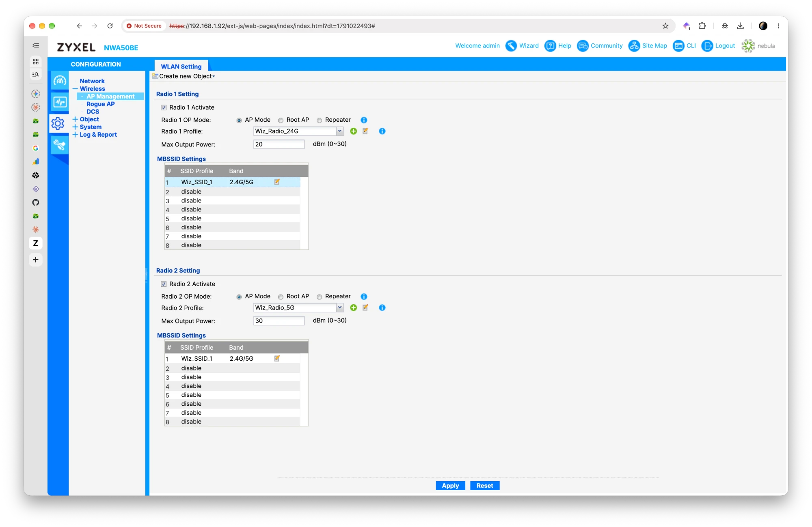812x527 pixels.
Task: Click the Radio 2 Max Output Power field
Action: (279, 321)
